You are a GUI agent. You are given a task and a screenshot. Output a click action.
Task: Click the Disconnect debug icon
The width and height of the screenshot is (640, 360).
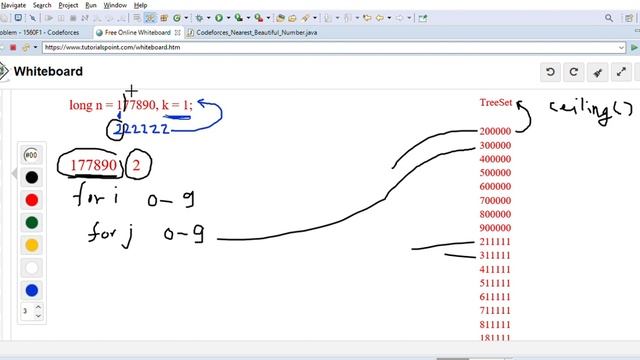85,18
